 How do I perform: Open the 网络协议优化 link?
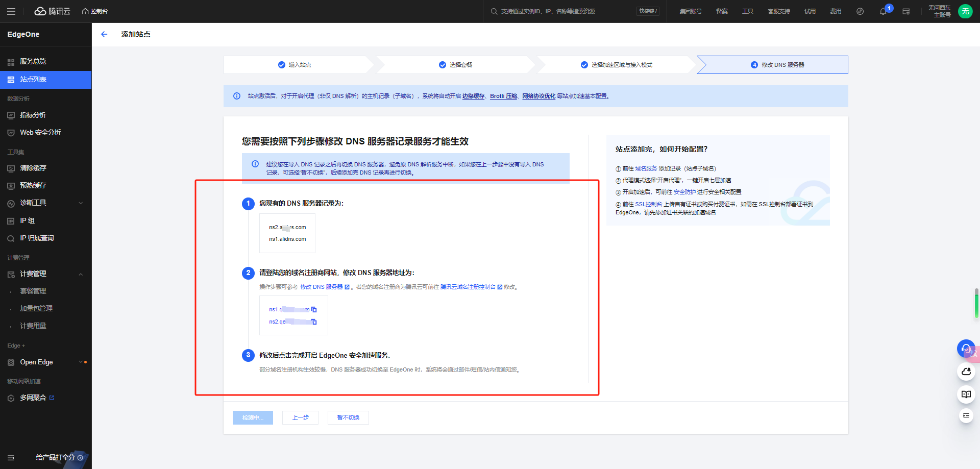tap(538, 96)
